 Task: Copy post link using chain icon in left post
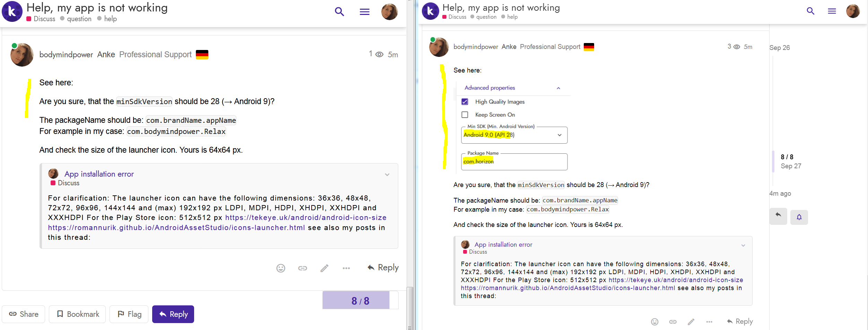point(302,268)
